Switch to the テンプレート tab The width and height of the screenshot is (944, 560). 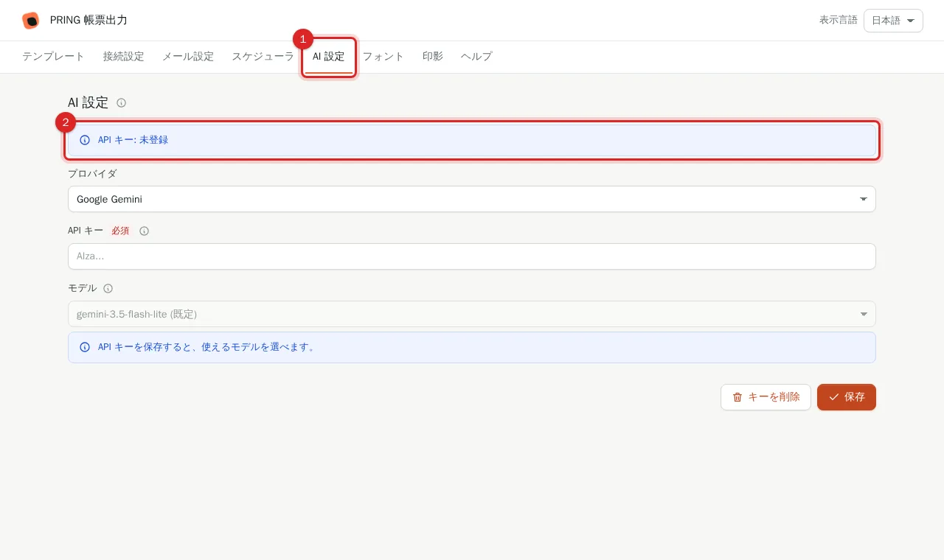[x=53, y=57]
